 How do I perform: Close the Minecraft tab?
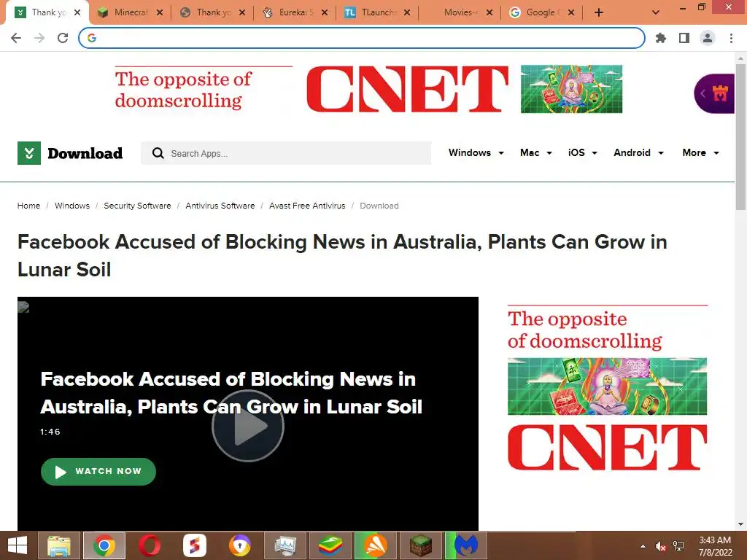(160, 12)
